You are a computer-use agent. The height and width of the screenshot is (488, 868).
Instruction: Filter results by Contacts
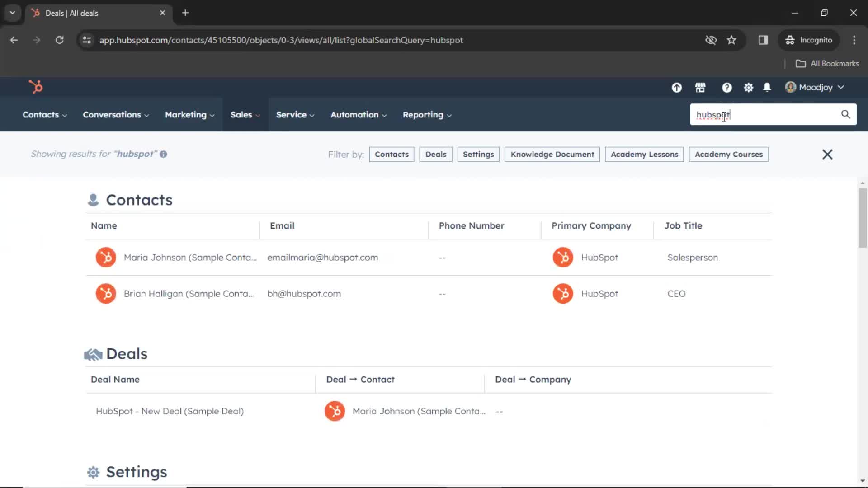click(392, 155)
